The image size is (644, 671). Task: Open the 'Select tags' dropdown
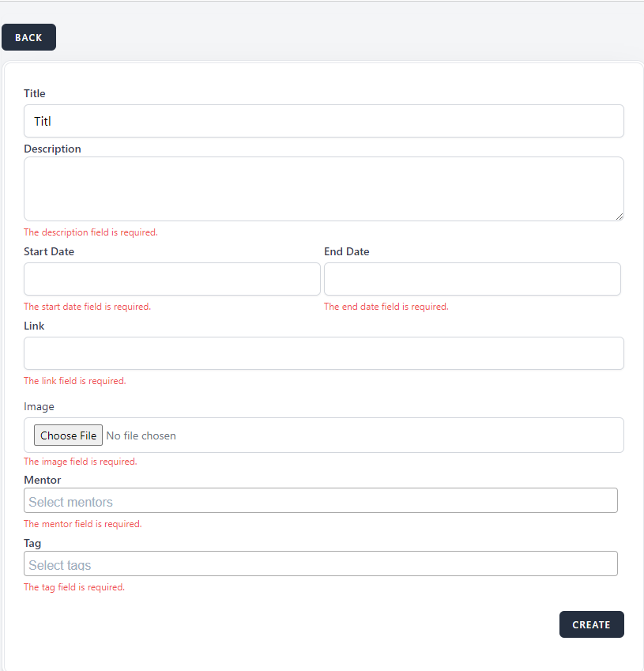321,564
